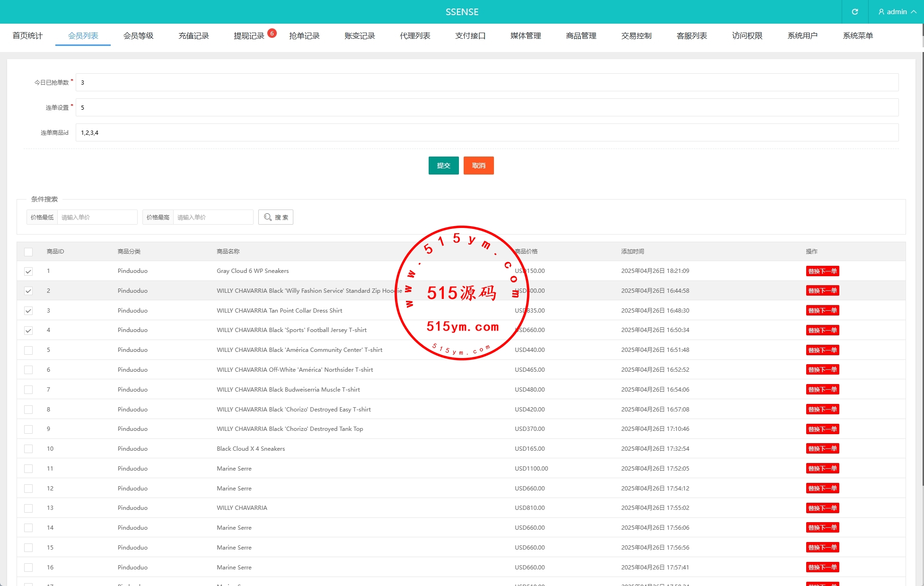Click the refresh icon in top bar
The image size is (924, 586).
point(854,12)
